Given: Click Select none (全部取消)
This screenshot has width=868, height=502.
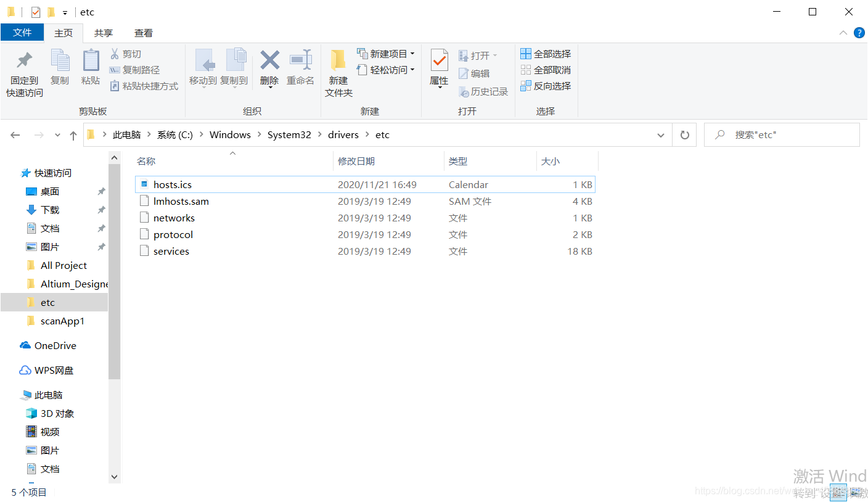Looking at the screenshot, I should [546, 70].
